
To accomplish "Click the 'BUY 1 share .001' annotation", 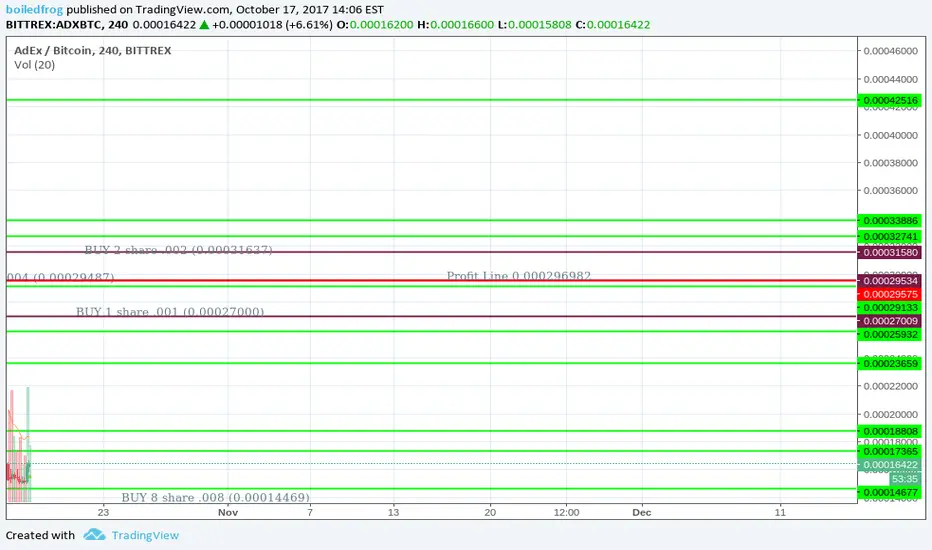I will point(170,312).
